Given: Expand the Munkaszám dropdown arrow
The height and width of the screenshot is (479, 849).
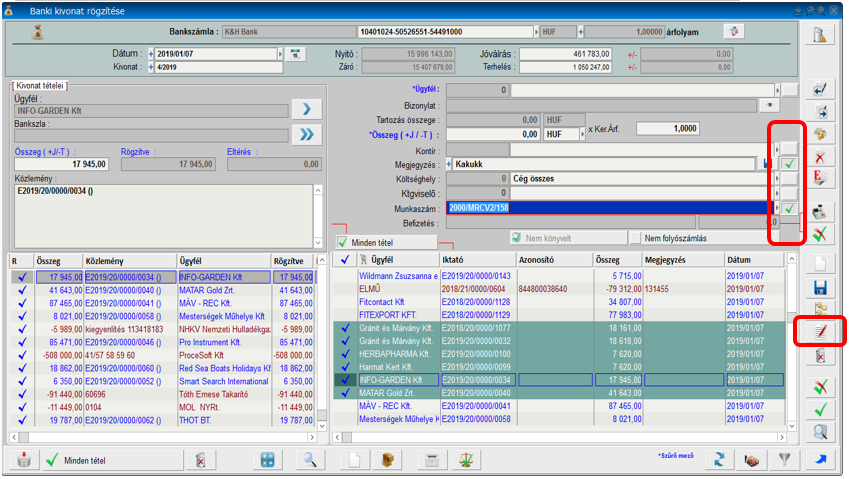Looking at the screenshot, I should (776, 208).
